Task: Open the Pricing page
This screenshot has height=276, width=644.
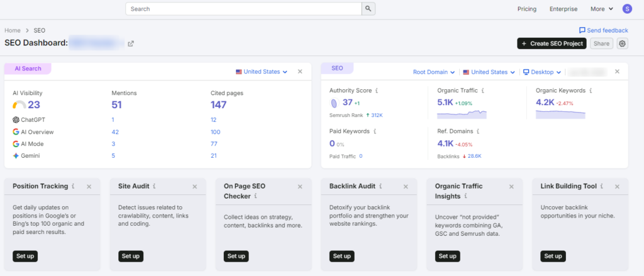Action: coord(527,9)
